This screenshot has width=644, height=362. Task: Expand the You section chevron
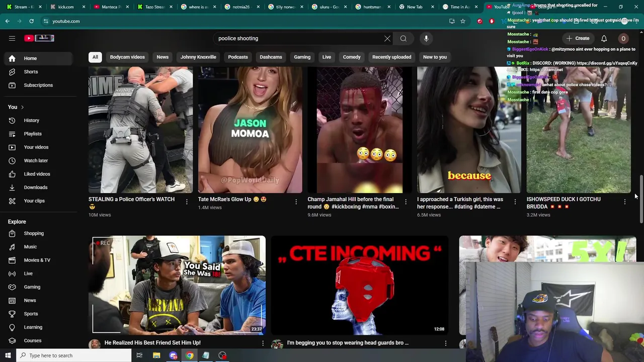(22, 107)
